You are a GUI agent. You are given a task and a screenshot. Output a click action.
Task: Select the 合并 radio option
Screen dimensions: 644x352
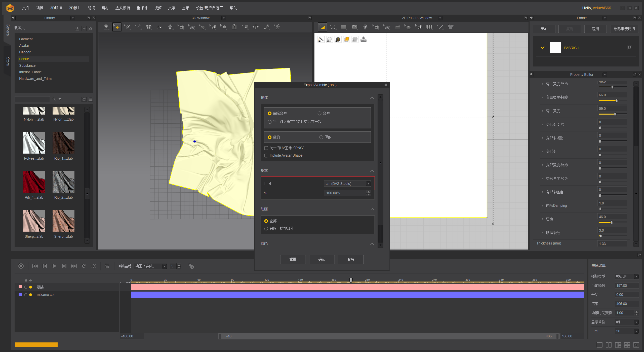(x=319, y=113)
